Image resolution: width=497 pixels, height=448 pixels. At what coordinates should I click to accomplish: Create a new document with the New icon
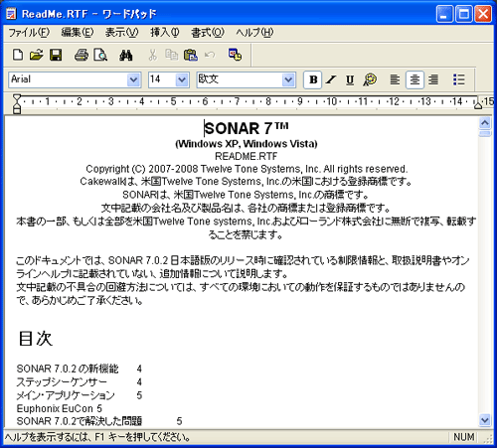[18, 55]
